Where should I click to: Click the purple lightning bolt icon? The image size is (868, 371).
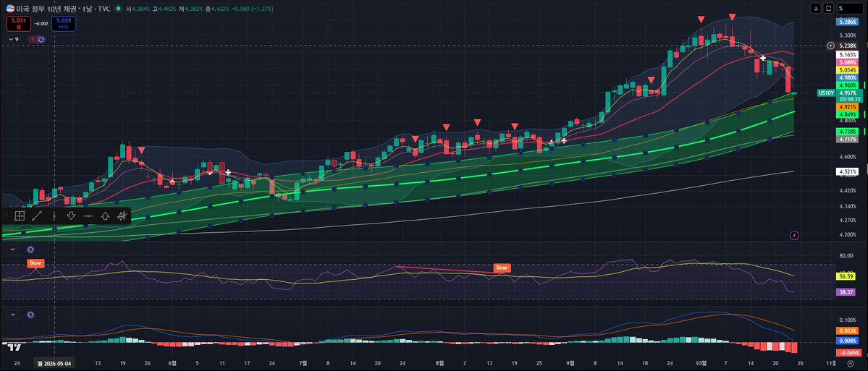[794, 236]
